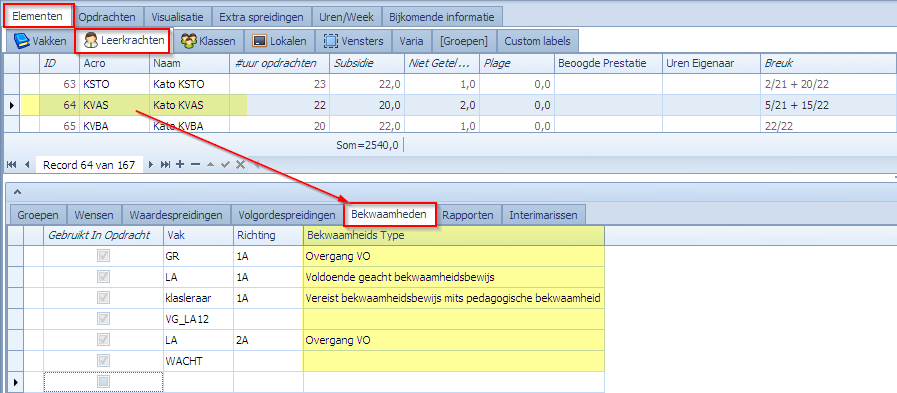Click the klasleraar Vak cell
The height and width of the screenshot is (393, 897).
tap(198, 298)
